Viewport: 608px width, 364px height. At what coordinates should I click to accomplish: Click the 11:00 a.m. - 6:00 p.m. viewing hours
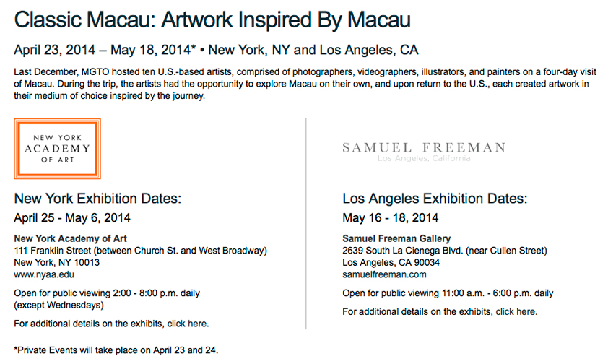(448, 293)
